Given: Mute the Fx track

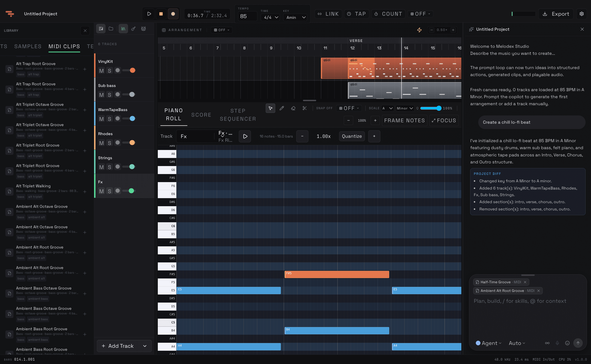Looking at the screenshot, I should [102, 191].
